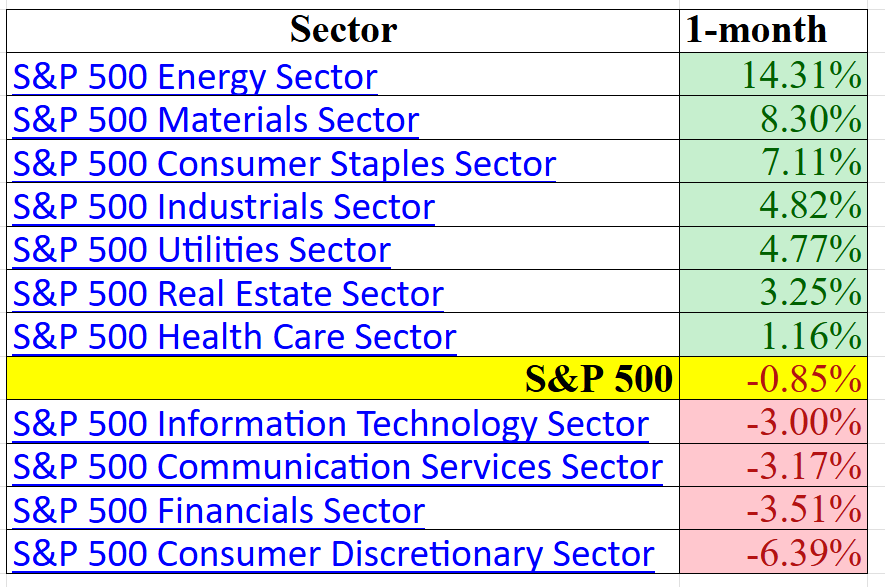Follow the S&P 500 Industrials Sector link
The width and height of the screenshot is (885, 587).
click(x=224, y=207)
